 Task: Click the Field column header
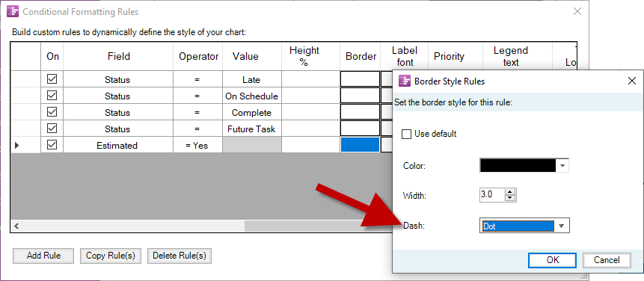(118, 56)
